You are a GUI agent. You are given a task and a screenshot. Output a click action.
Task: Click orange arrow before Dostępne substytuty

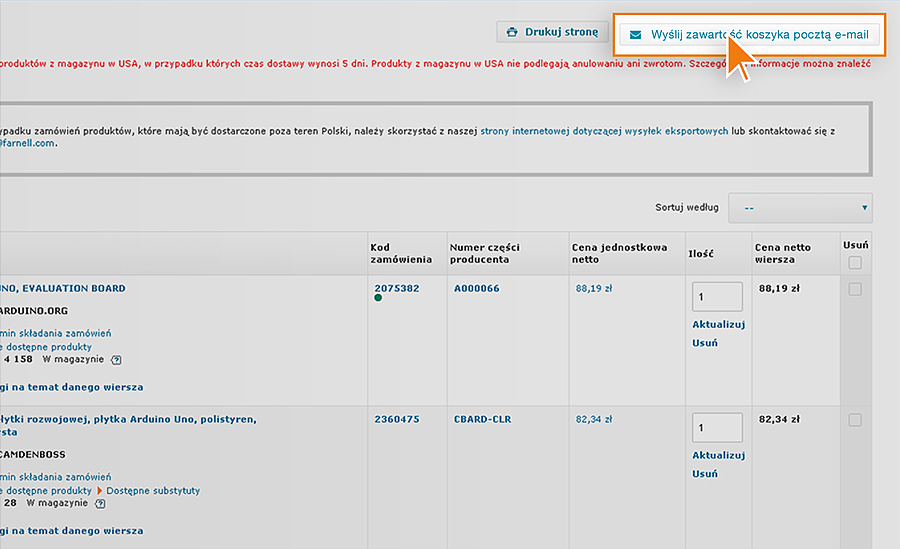tap(100, 491)
